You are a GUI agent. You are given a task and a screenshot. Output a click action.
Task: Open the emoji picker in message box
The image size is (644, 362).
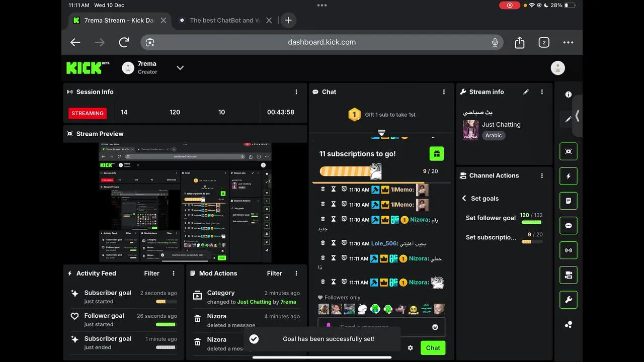click(x=435, y=327)
